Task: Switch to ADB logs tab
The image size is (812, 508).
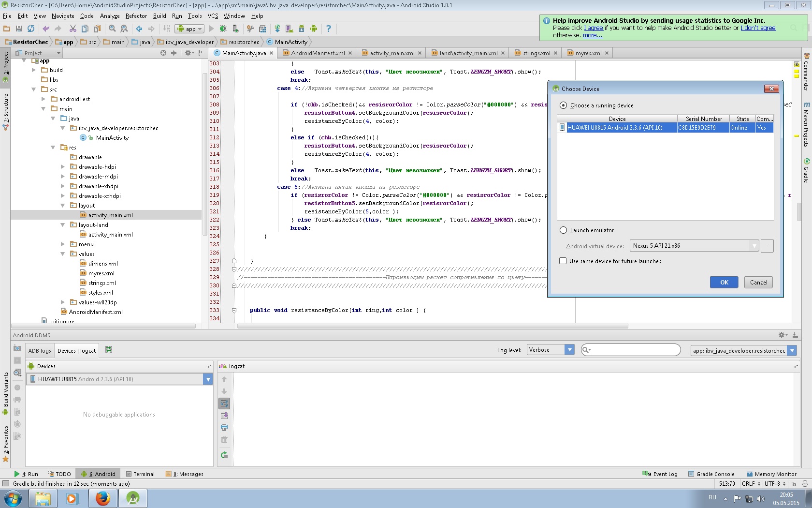Action: 40,351
